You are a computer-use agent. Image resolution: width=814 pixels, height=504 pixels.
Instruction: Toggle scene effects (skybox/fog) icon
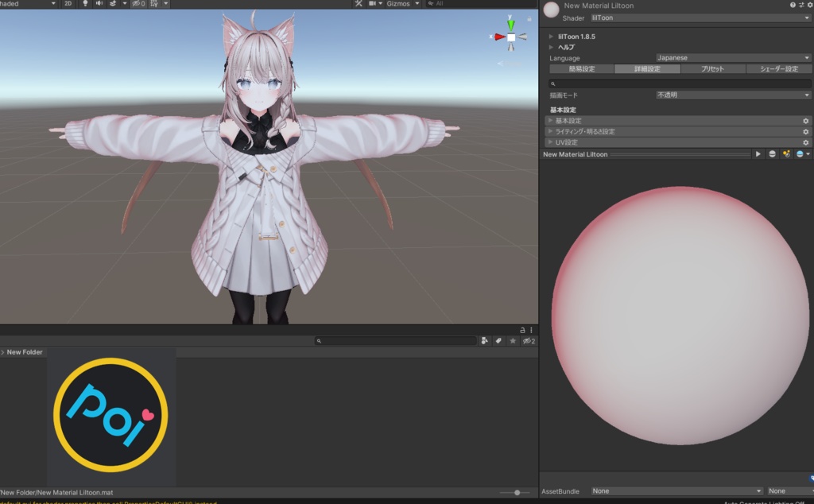click(x=113, y=4)
